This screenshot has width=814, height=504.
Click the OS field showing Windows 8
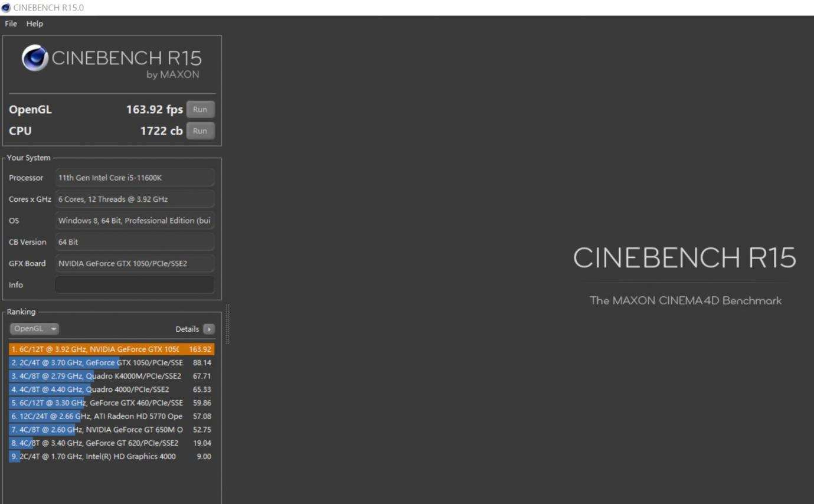(135, 220)
